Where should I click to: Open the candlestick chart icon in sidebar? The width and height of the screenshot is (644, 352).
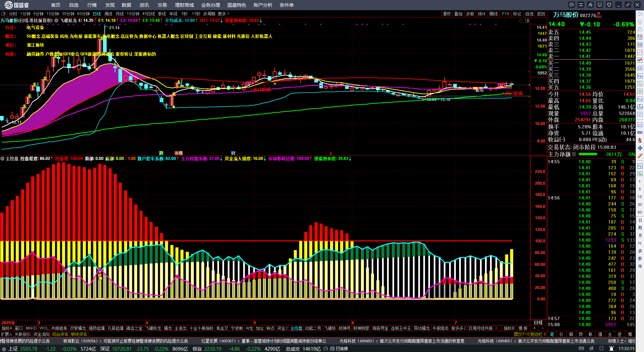click(640, 60)
